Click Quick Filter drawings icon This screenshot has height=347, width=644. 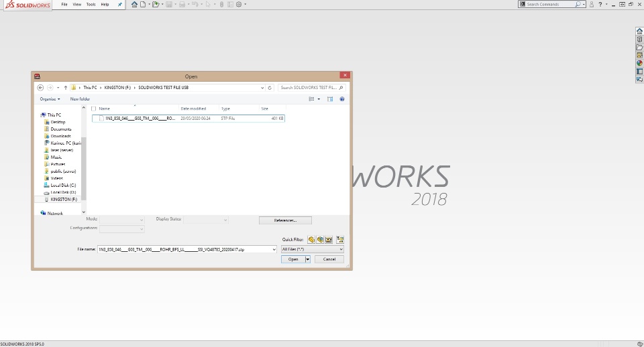pyautogui.click(x=329, y=240)
